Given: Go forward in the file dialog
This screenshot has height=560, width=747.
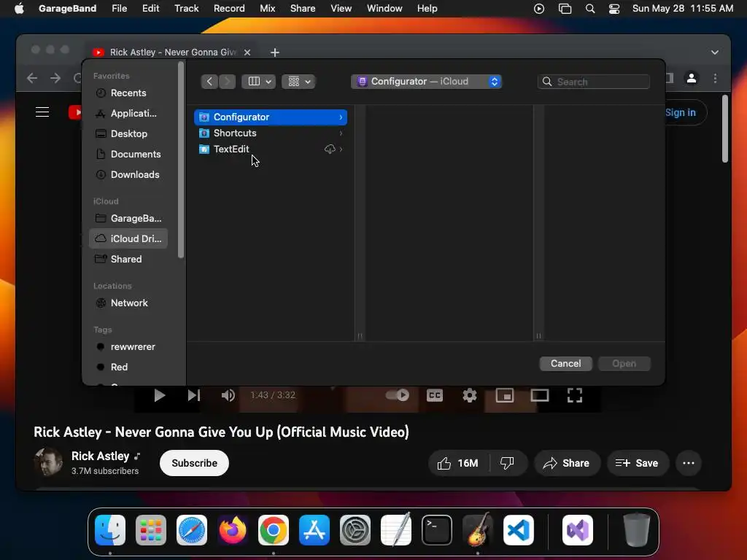Looking at the screenshot, I should coord(228,82).
